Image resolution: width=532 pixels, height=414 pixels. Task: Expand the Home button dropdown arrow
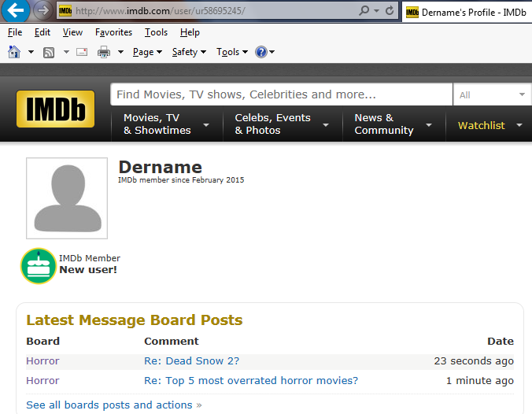31,52
